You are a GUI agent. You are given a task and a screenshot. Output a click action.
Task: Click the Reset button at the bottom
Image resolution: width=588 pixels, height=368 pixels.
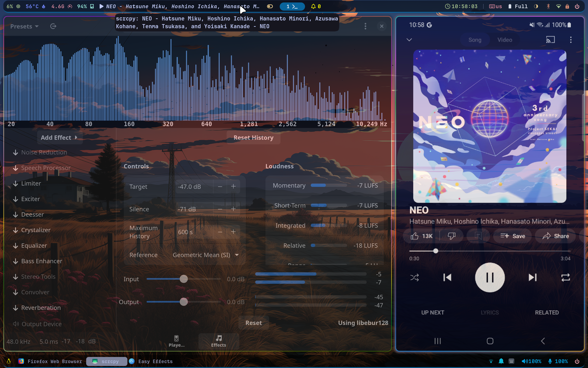253,323
